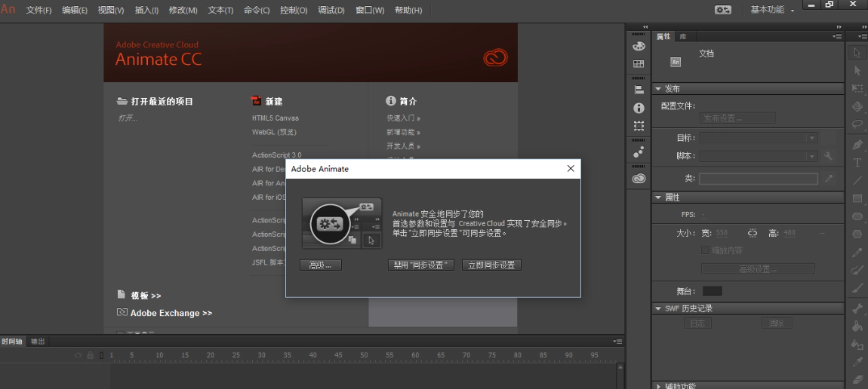This screenshot has height=389, width=868.
Task: Expand the 辅助功能 section
Action: pyautogui.click(x=658, y=386)
